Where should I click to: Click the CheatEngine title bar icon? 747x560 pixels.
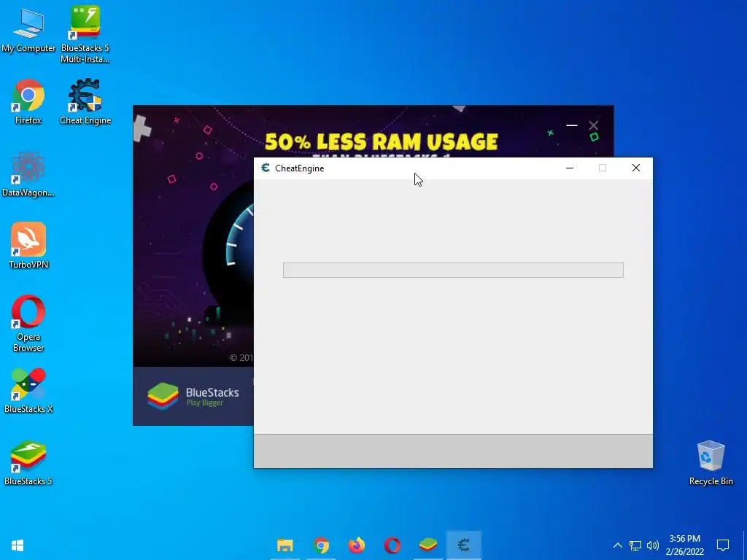266,168
